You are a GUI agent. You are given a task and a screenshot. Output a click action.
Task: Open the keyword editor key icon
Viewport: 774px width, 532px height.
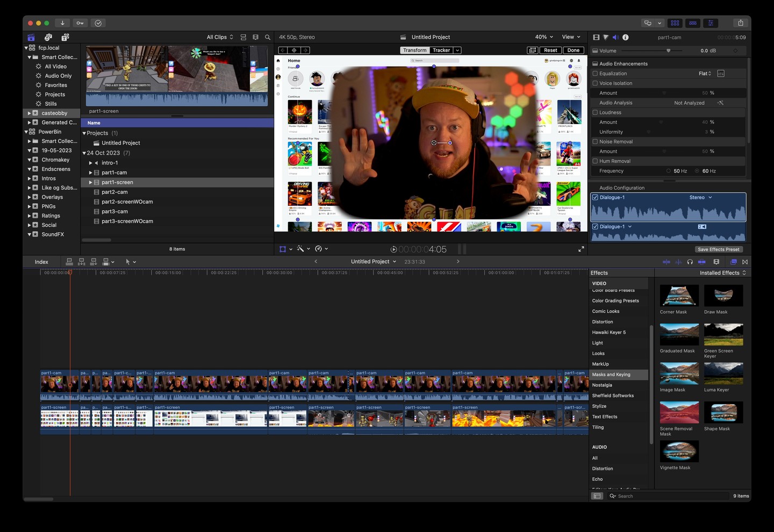point(80,23)
